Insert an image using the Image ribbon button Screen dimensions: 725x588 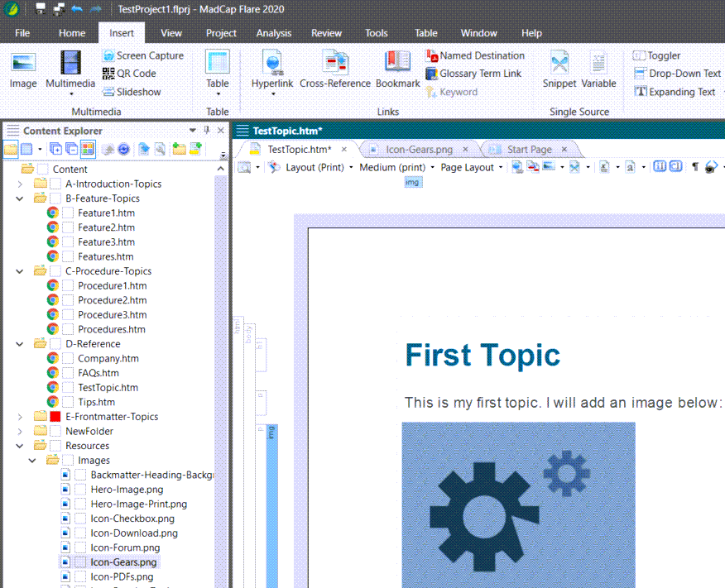[23, 69]
